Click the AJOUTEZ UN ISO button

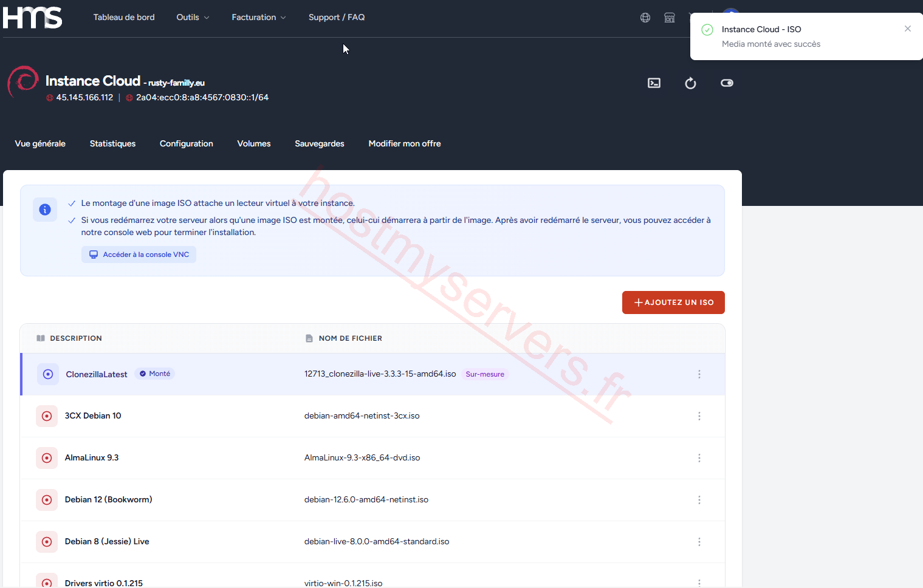pyautogui.click(x=673, y=303)
